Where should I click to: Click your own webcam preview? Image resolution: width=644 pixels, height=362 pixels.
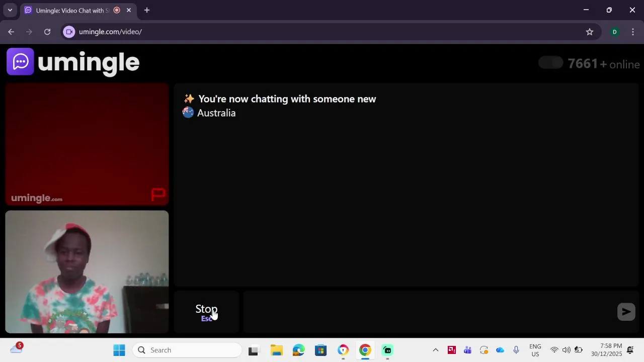click(87, 272)
